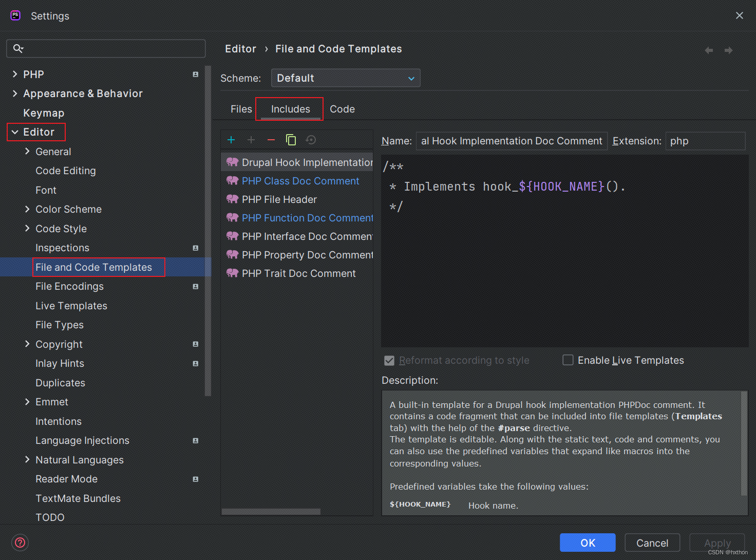Expand the Natural Languages subsection

[27, 459]
